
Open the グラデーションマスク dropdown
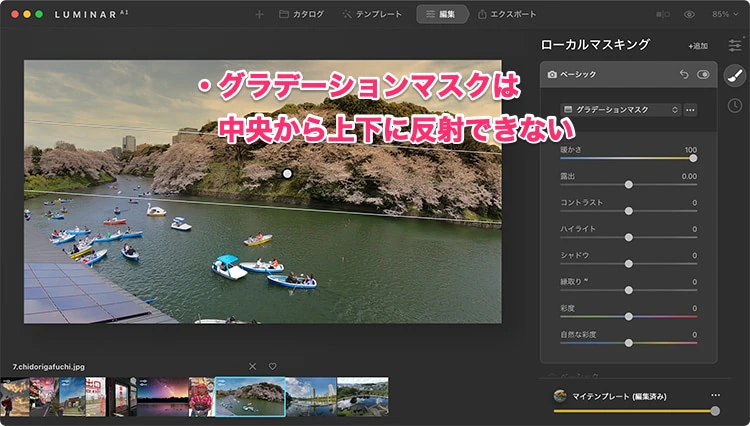point(620,109)
